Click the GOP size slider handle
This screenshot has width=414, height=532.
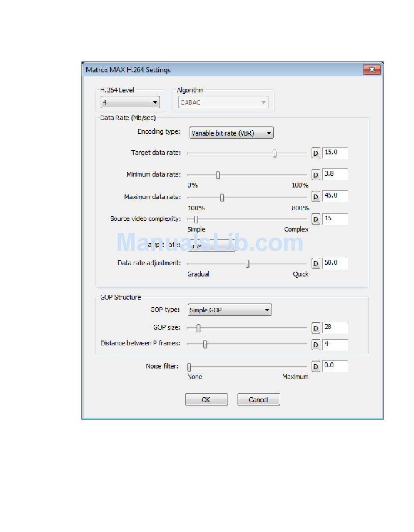coord(198,328)
